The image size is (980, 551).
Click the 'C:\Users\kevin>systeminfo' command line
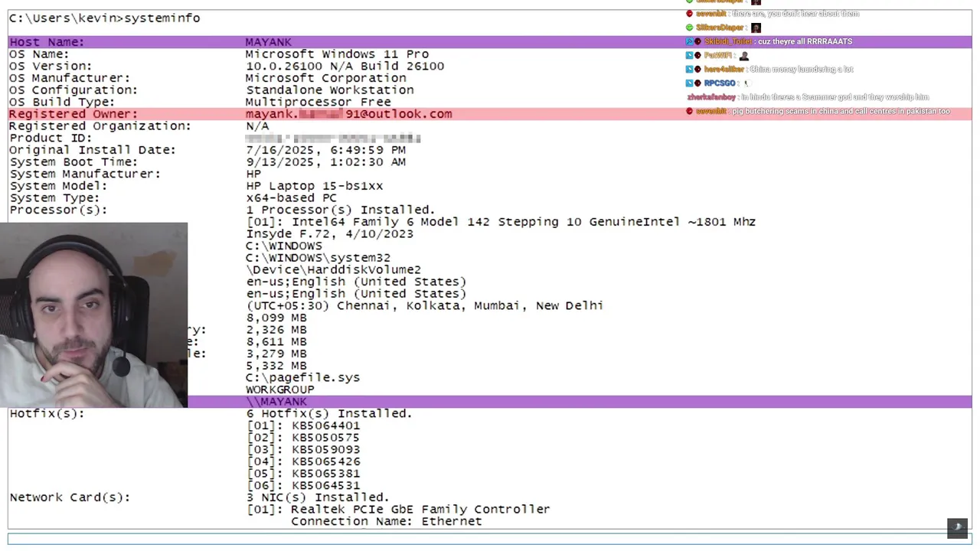[104, 18]
